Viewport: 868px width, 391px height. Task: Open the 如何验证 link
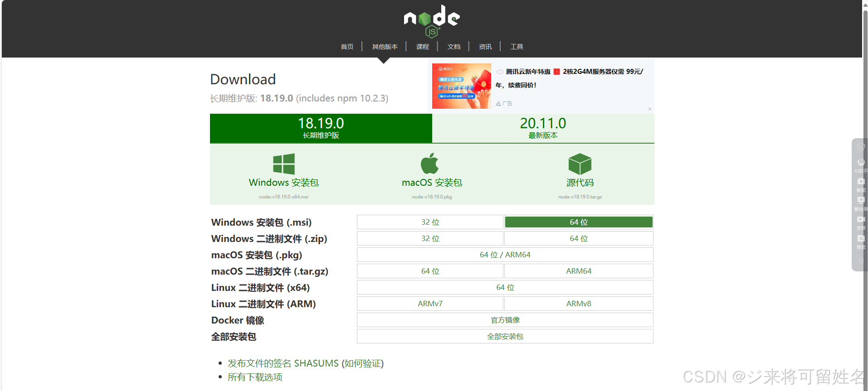(363, 363)
